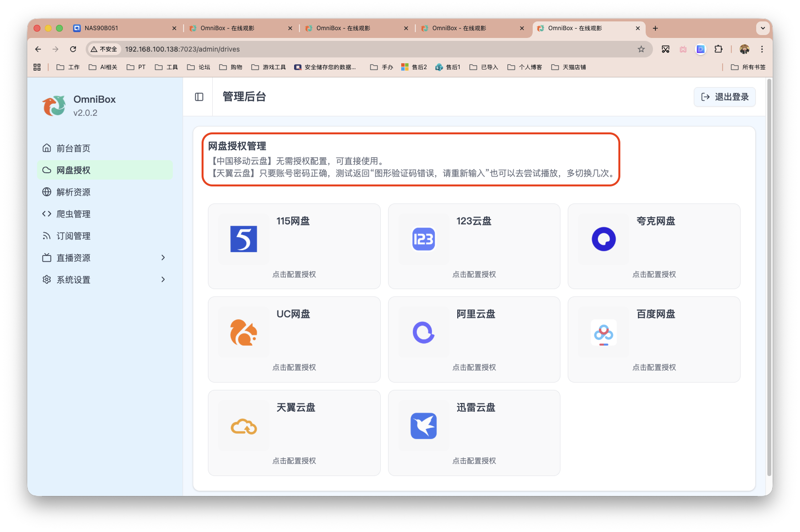Open the 天翼云盘 cloud icon
The height and width of the screenshot is (532, 800).
[x=243, y=425]
